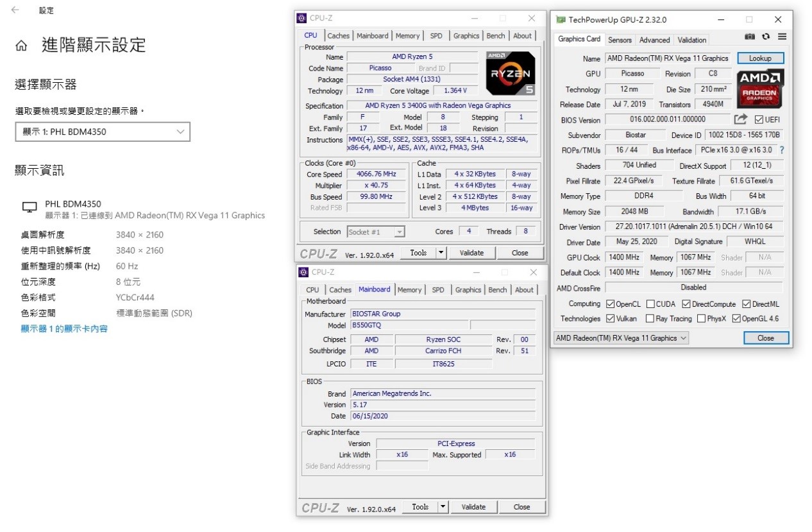The image size is (812, 532).
Task: Click the Bus Interface question mark icon
Action: pyautogui.click(x=782, y=150)
